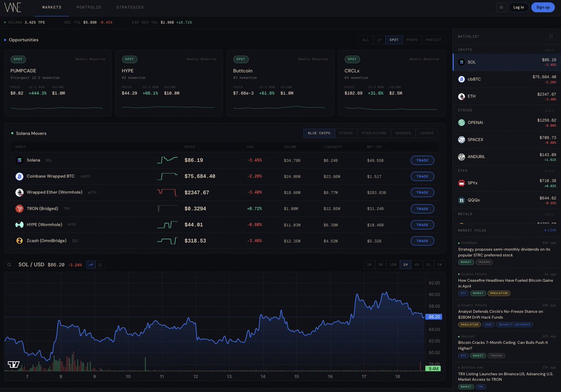Select the PREDICT opportunities filter

coord(433,40)
